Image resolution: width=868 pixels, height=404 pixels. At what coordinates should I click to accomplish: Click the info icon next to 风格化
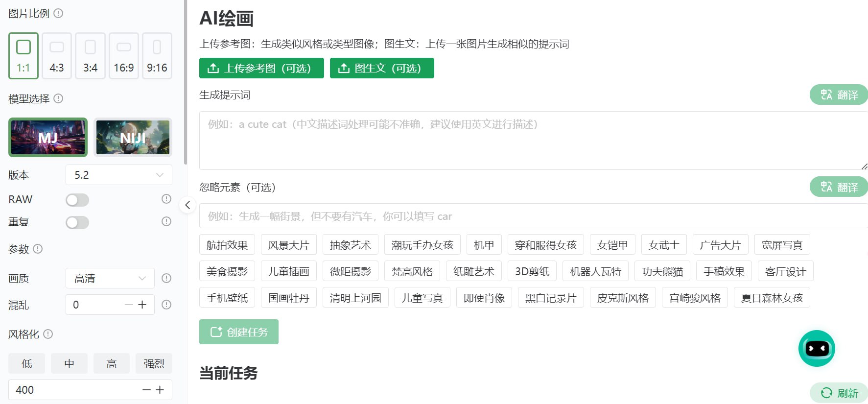(x=48, y=334)
